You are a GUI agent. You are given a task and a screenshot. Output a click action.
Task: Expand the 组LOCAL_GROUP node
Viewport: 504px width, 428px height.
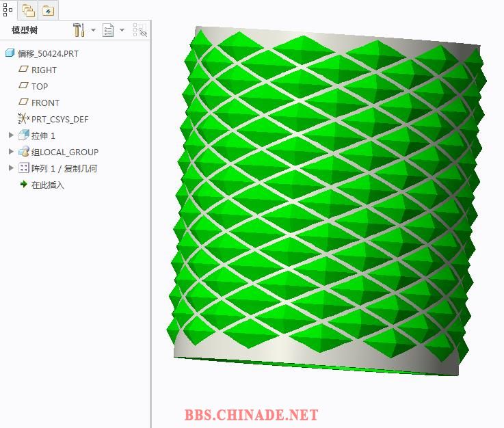(x=11, y=151)
